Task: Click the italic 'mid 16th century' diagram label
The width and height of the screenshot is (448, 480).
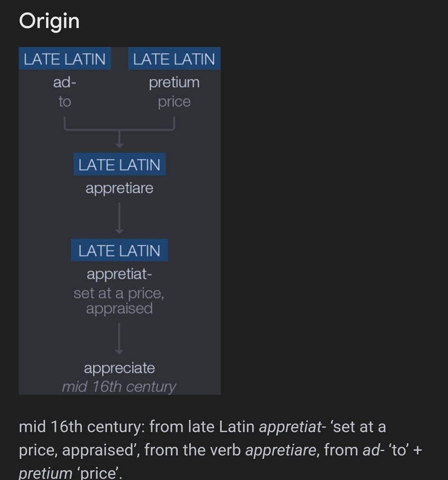Action: click(x=119, y=386)
